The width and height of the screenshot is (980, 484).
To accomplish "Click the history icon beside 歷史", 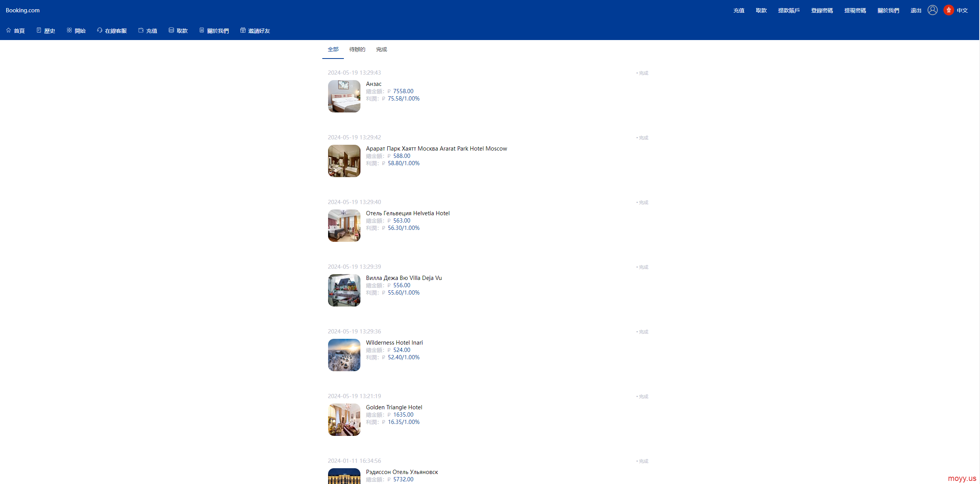I will pos(39,30).
